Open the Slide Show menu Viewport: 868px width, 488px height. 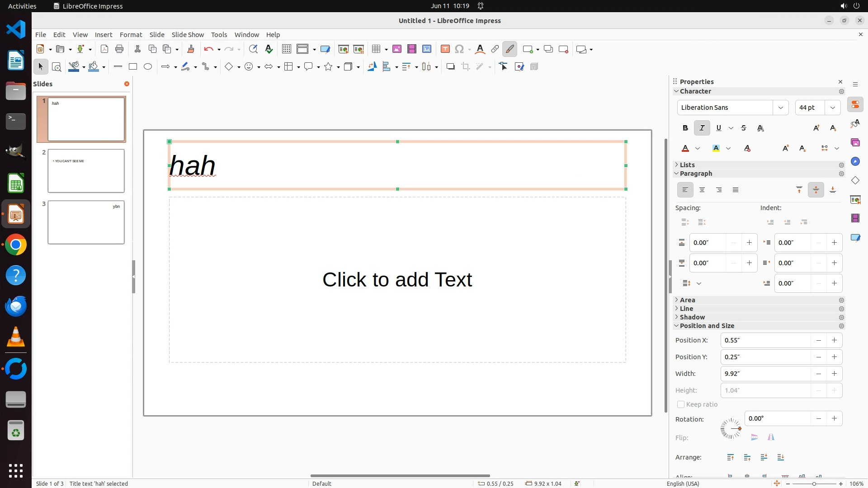pos(188,35)
